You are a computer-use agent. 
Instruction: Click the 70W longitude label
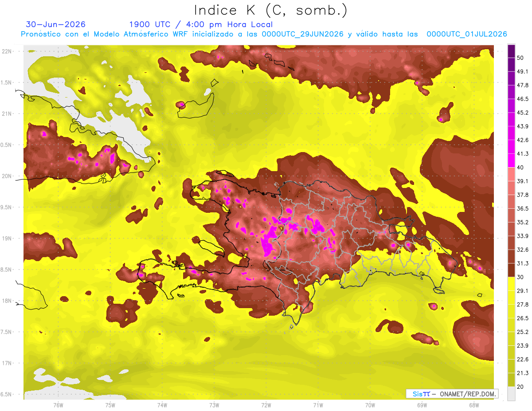pyautogui.click(x=370, y=405)
